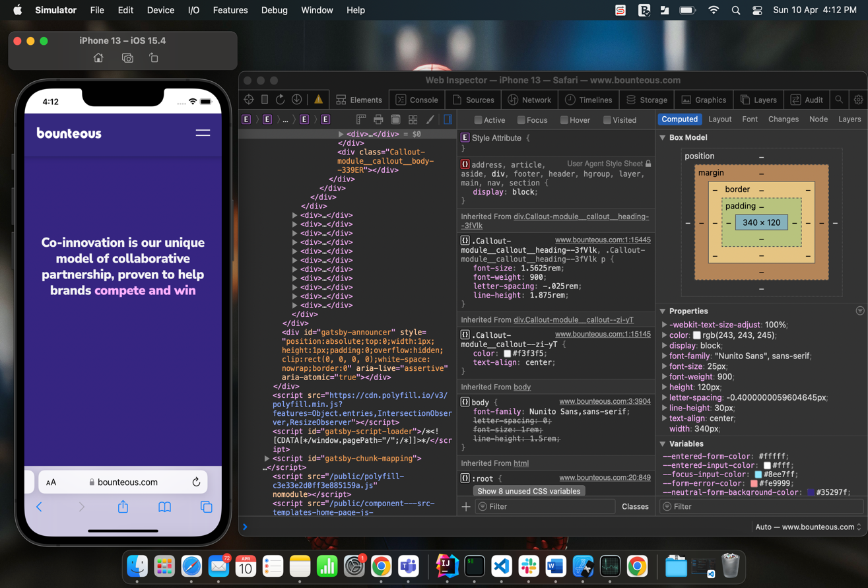Viewport: 868px width, 588px height.
Task: Enable the Hover pseudo-class checkbox
Action: (564, 120)
